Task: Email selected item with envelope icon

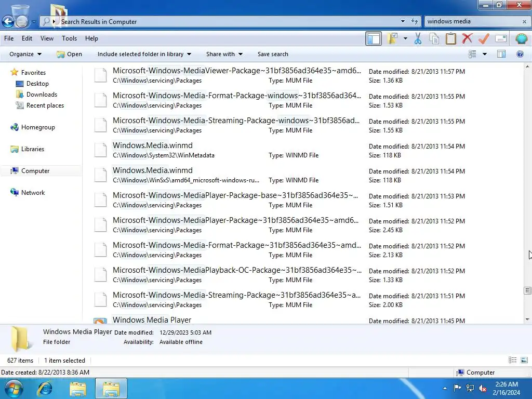Action: click(501, 38)
